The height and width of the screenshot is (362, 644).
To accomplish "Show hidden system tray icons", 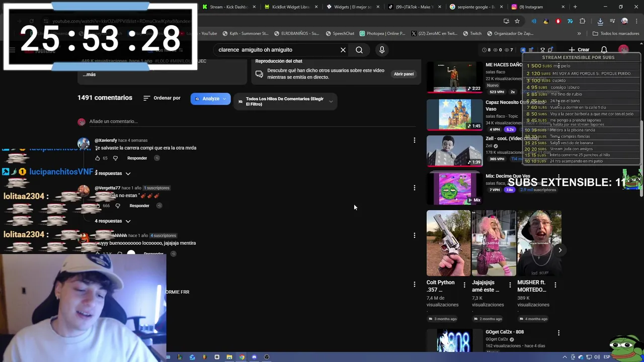I will 565,357.
